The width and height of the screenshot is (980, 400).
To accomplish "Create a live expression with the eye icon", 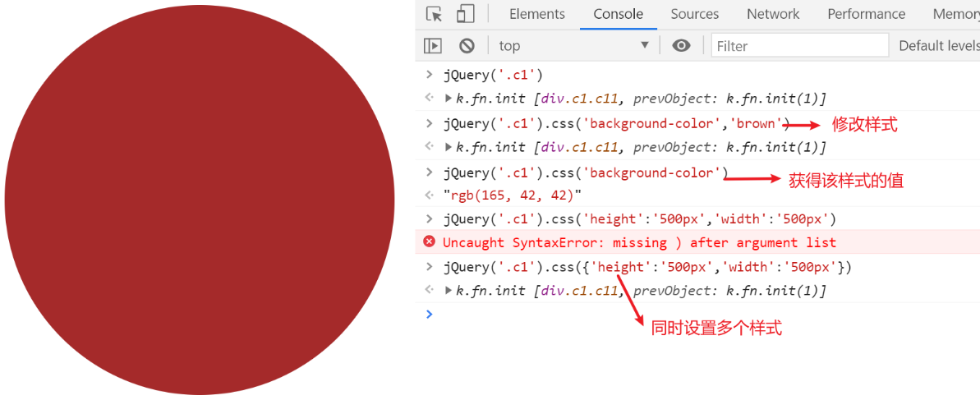I will point(681,46).
